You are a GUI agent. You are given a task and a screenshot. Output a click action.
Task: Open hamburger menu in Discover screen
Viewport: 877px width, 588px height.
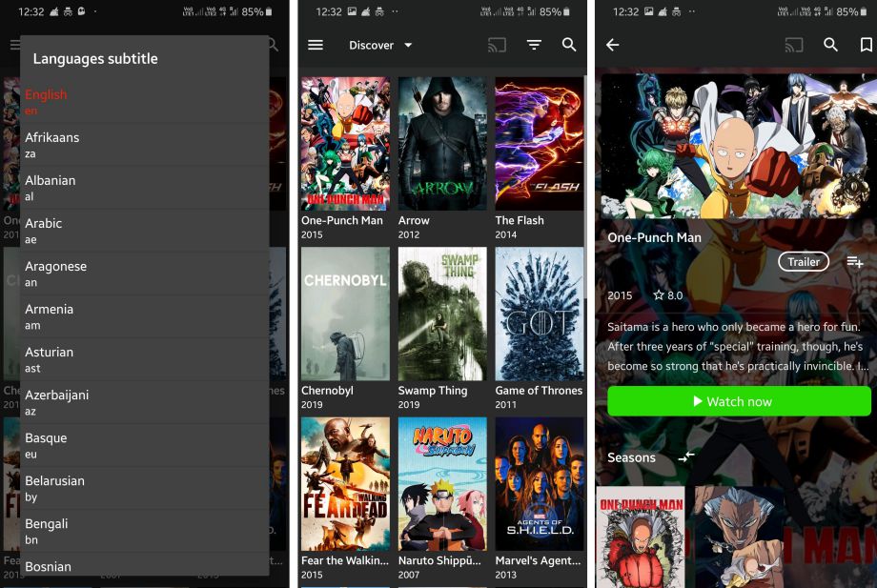tap(316, 45)
